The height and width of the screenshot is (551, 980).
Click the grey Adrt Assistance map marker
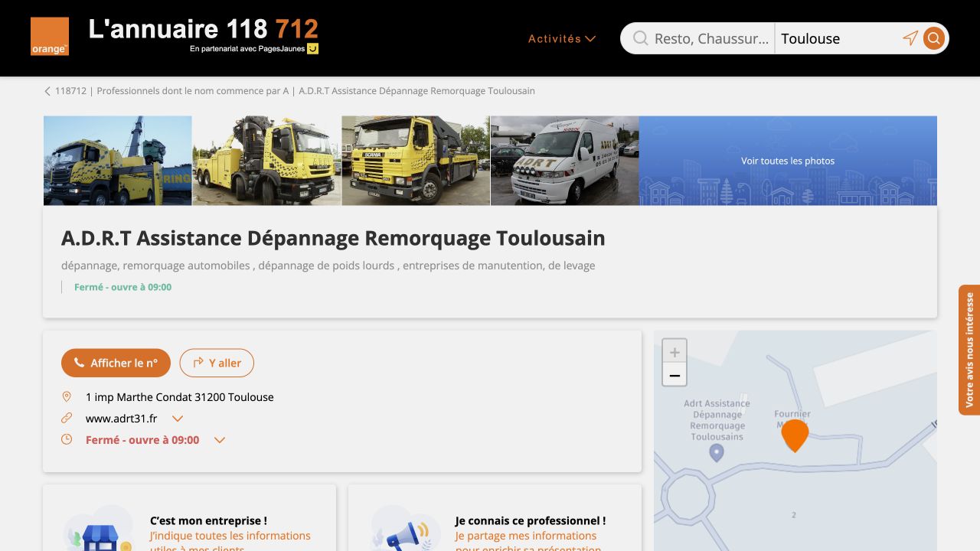point(717,453)
